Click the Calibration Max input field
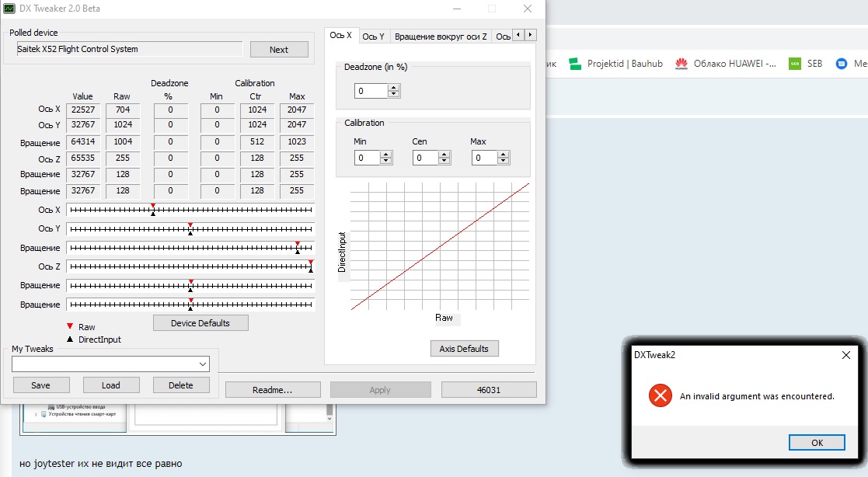Image resolution: width=868 pixels, height=477 pixels. pos(484,158)
